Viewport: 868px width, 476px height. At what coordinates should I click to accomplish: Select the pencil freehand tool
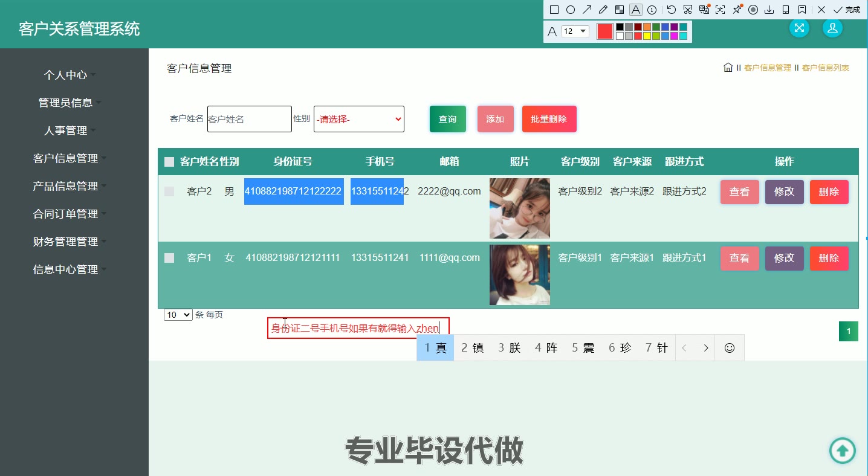point(603,10)
